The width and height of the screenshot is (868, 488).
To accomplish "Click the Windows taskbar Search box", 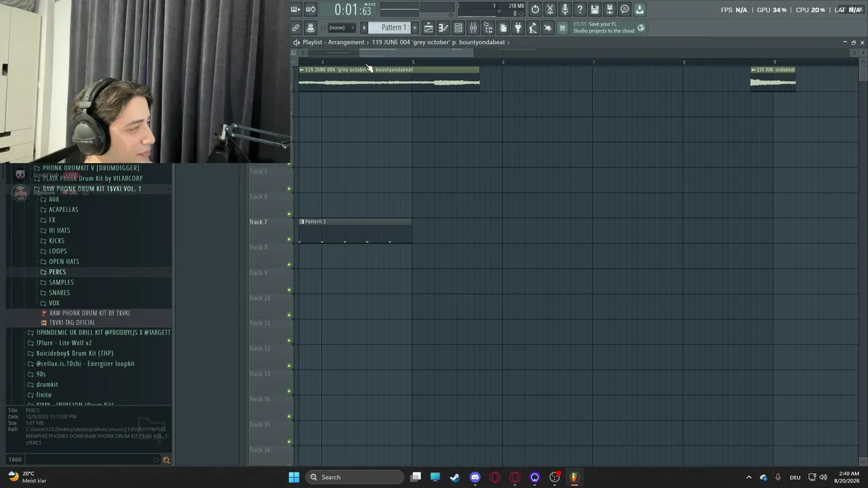I will (354, 477).
